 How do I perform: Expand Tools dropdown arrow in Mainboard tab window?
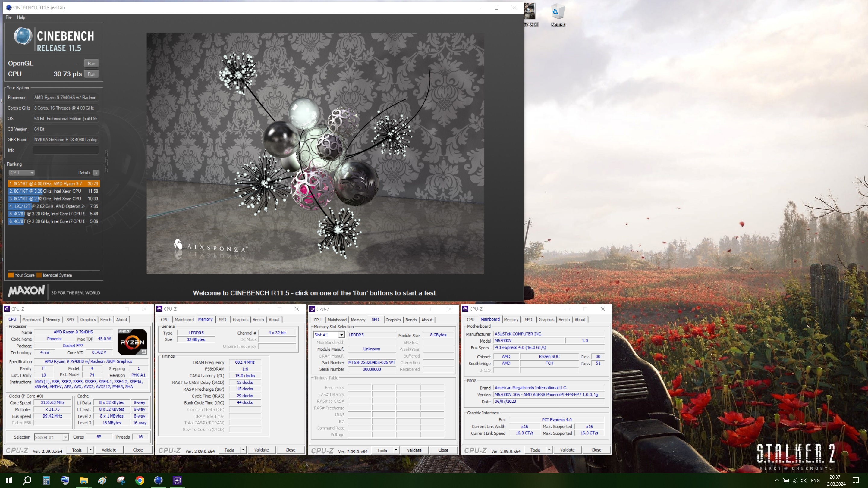(x=549, y=450)
